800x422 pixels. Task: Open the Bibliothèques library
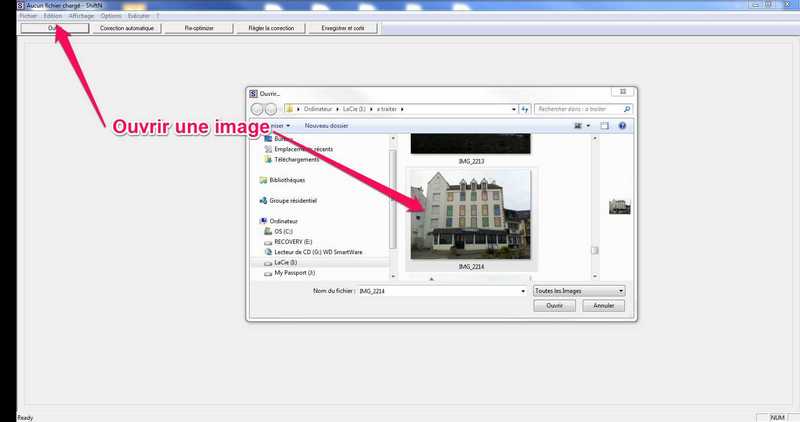287,180
